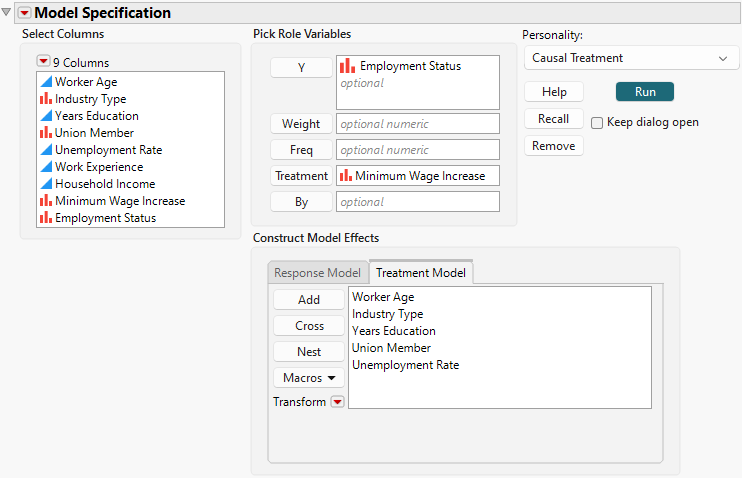The width and height of the screenshot is (742, 478).
Task: Open the Macros dropdown button
Action: point(308,378)
